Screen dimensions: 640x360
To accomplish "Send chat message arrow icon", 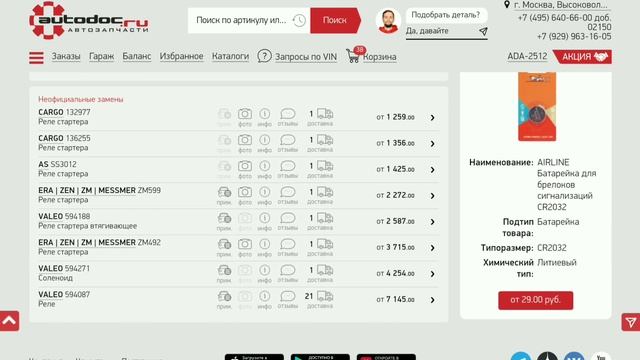I will (x=483, y=31).
